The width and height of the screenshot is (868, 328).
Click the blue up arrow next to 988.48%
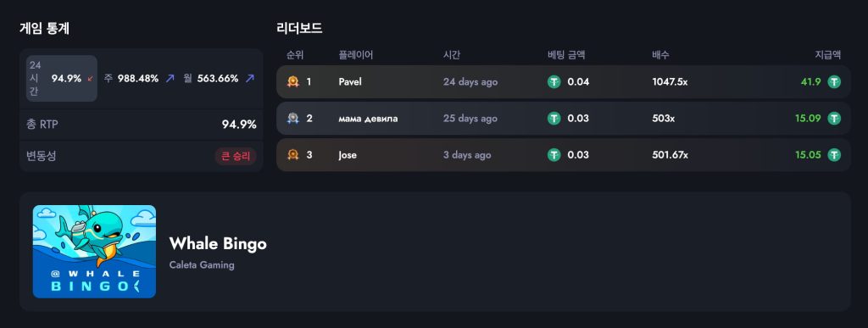(170, 79)
